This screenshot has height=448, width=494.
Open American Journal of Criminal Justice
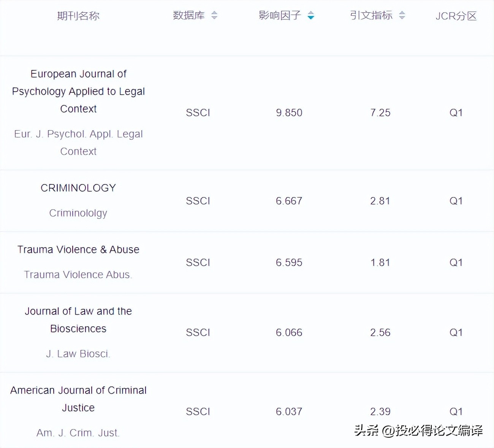coord(78,399)
